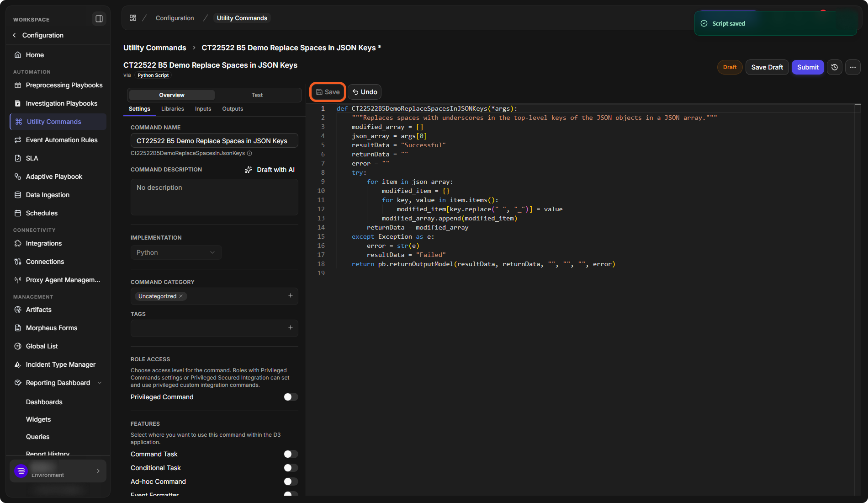Enable the Command Task feature
Viewport: 868px width, 503px height.
point(291,454)
